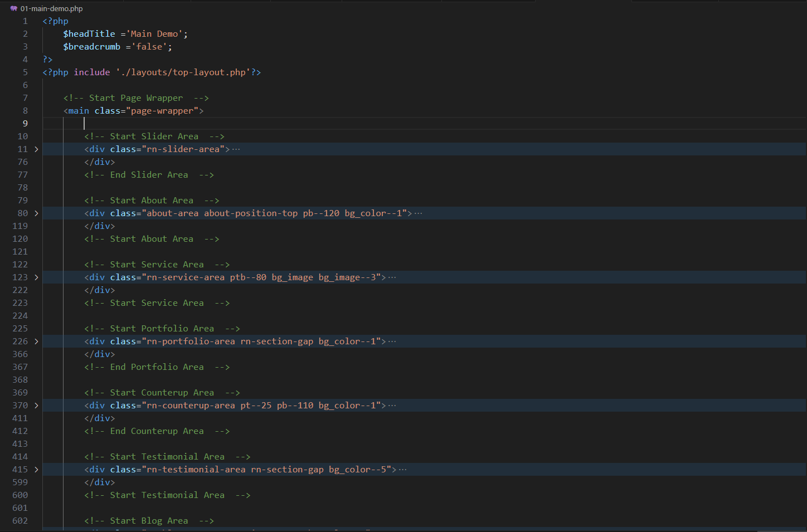Click the 'Start Blog Area' comment
This screenshot has height=532, width=807.
(149, 521)
